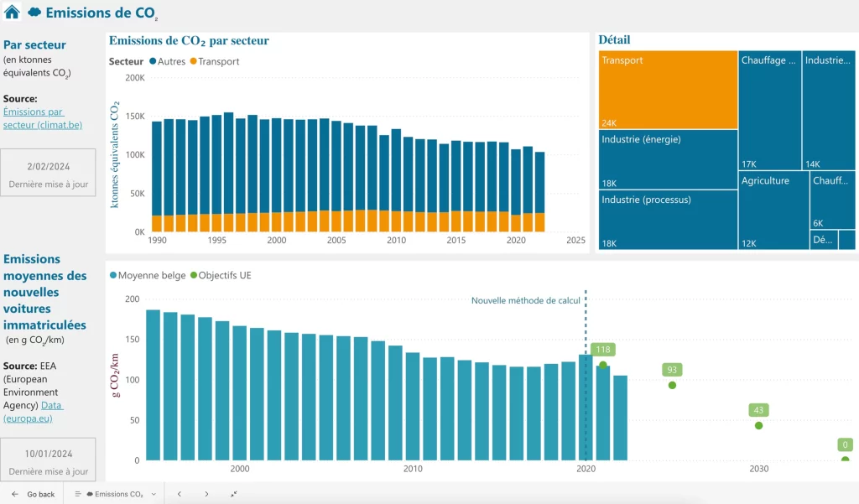The height and width of the screenshot is (504, 859).
Task: Toggle the Autres sector legend marker
Action: click(154, 61)
